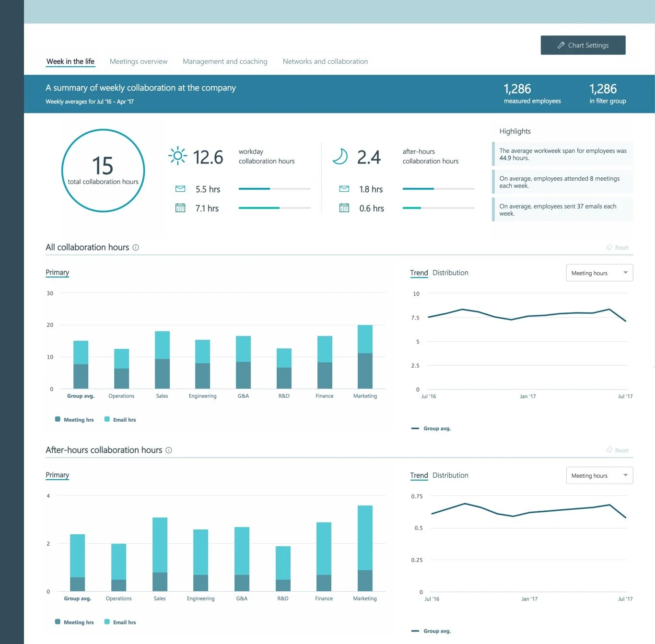Open the info tooltip for All collaboration hours

(x=136, y=248)
